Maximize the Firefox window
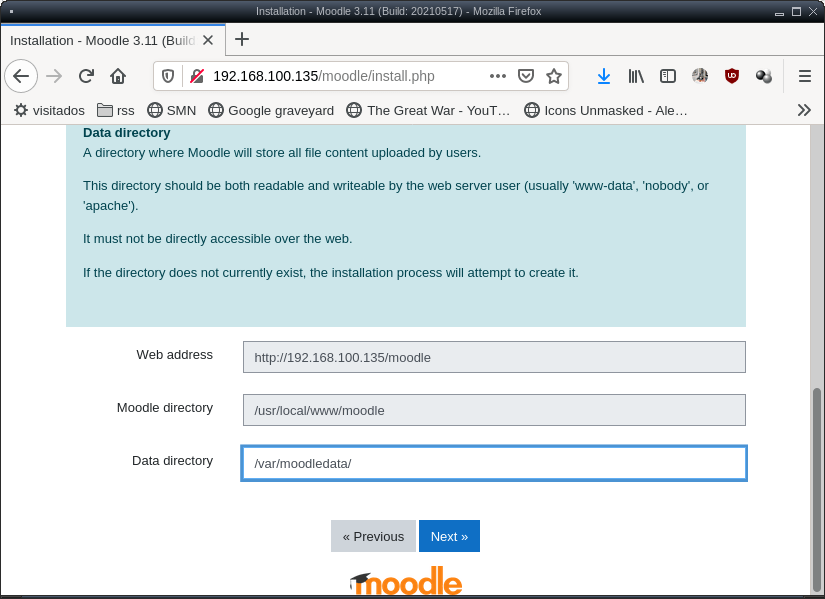 pos(797,12)
